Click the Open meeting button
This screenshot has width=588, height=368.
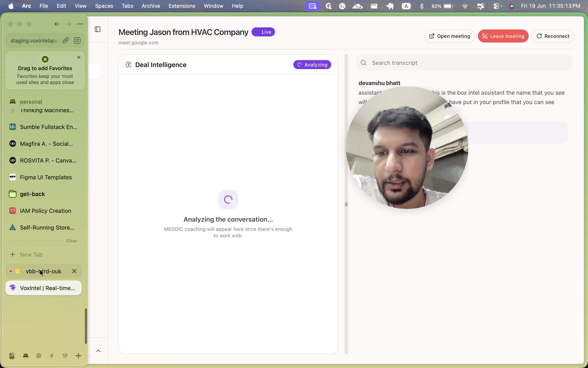coord(450,36)
